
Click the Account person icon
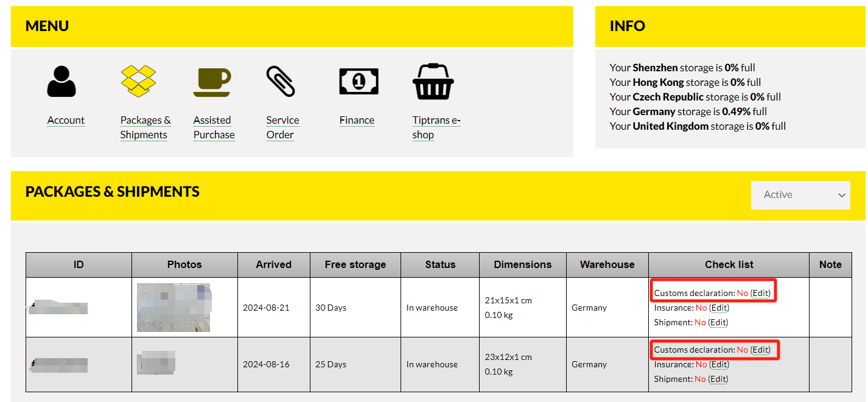pyautogui.click(x=61, y=82)
